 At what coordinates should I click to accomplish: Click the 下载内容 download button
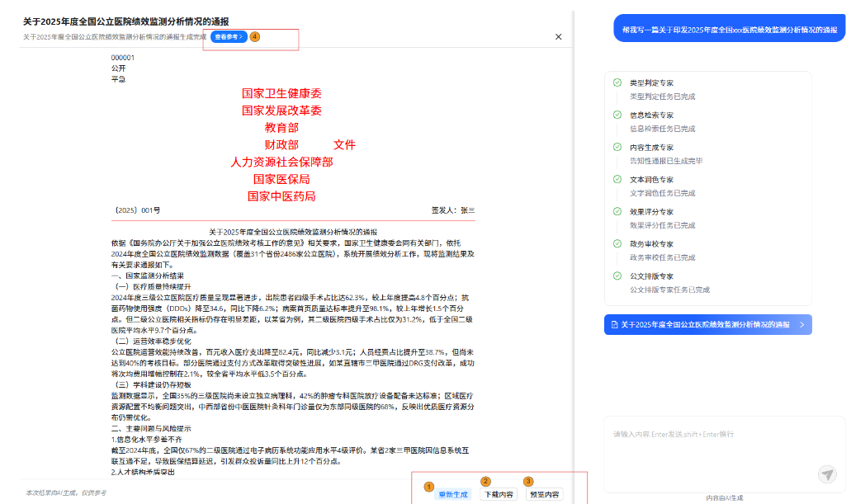tap(499, 494)
